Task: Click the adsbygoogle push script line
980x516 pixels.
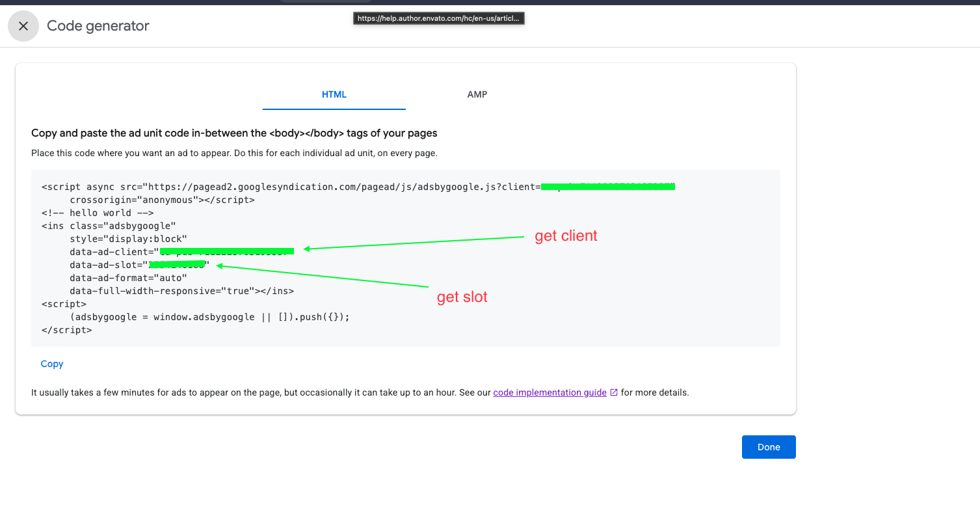Action: [x=209, y=317]
